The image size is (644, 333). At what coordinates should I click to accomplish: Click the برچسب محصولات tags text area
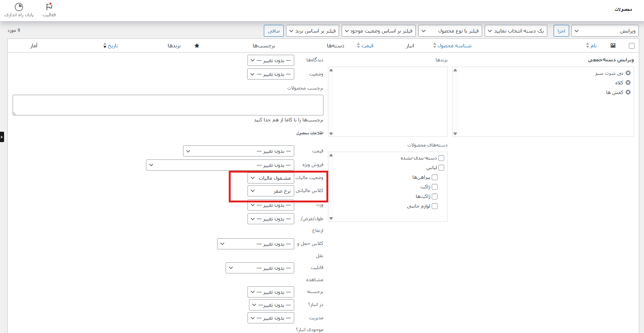pos(168,105)
